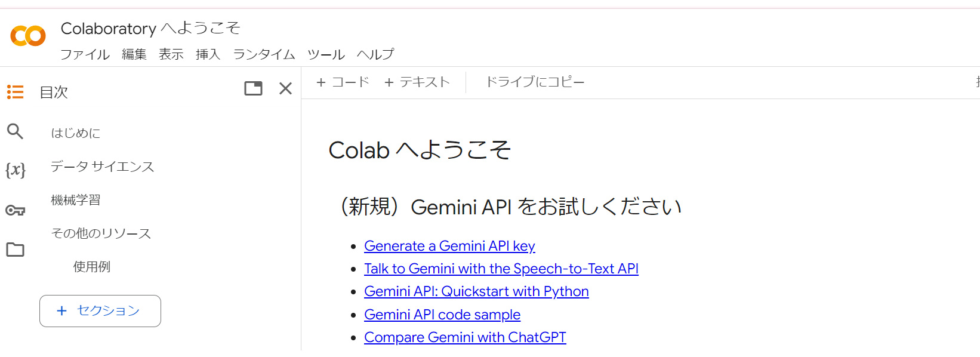This screenshot has width=980, height=357.
Task: Select 機械学習 in the table of contents
Action: pos(76,200)
